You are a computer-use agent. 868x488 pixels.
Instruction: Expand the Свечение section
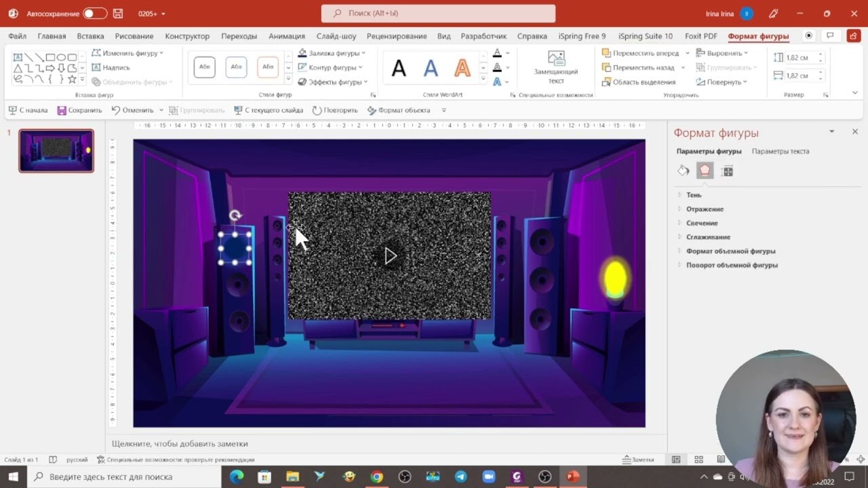pos(702,223)
